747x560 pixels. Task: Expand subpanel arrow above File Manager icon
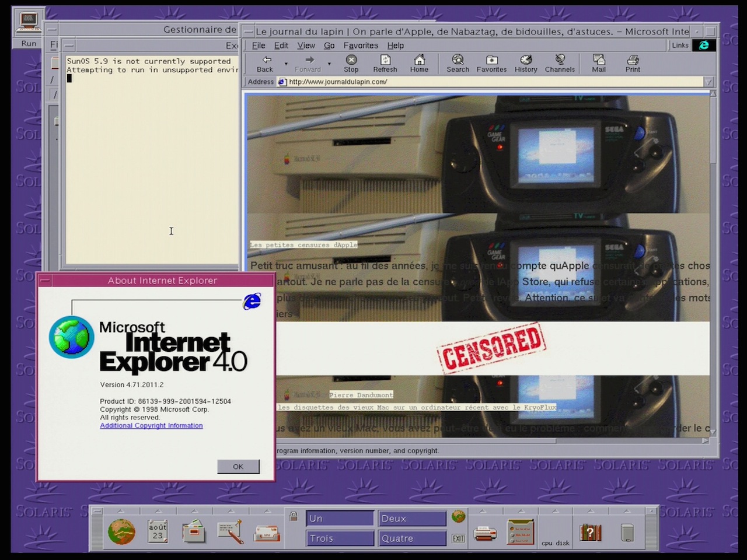(x=194, y=511)
